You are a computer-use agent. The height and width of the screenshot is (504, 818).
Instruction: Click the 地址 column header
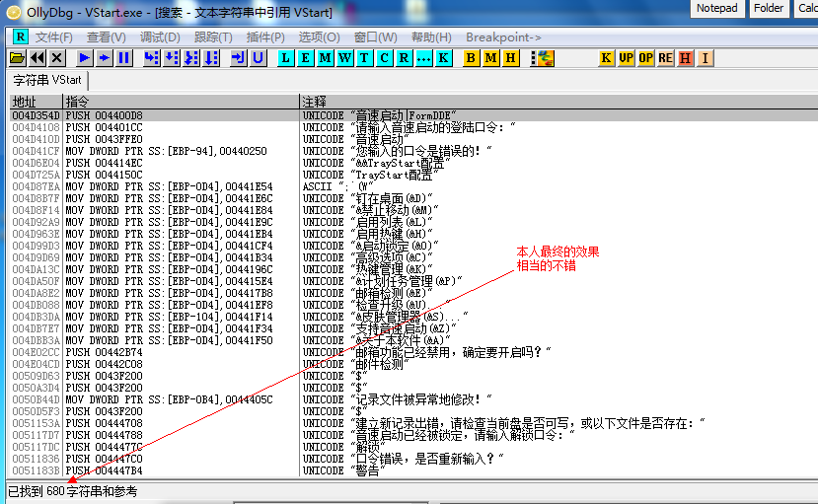[x=36, y=102]
